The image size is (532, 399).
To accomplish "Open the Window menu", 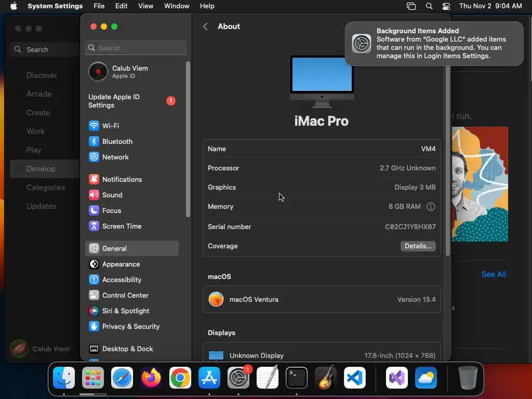I will 177,6.
